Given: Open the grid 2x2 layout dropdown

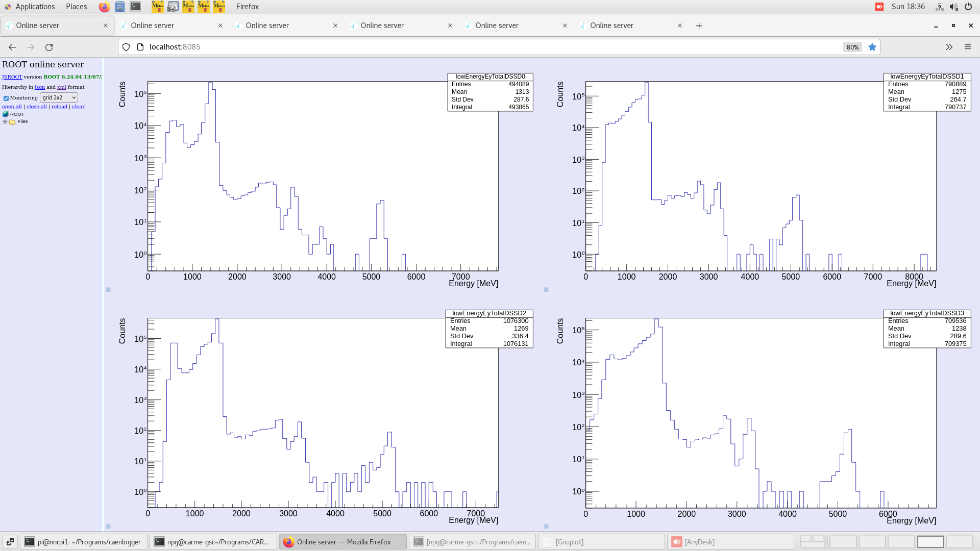Looking at the screenshot, I should pyautogui.click(x=58, y=97).
